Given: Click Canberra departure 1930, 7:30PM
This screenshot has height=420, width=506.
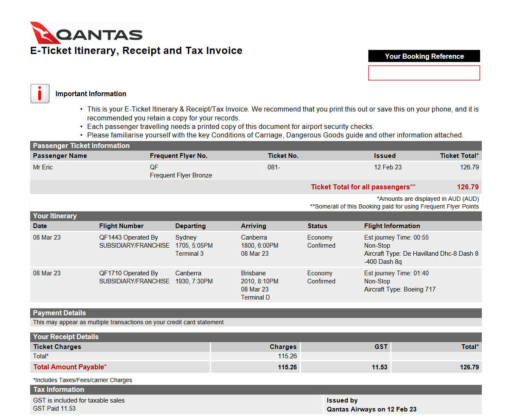Looking at the screenshot, I should (194, 281).
